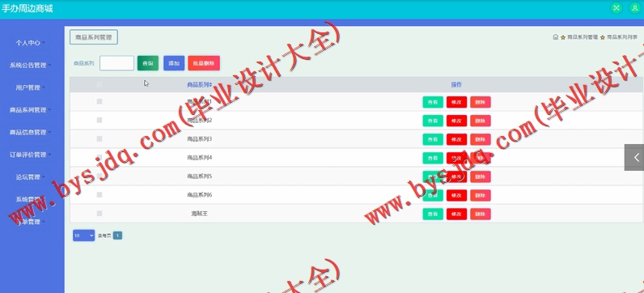This screenshot has height=293, width=644.
Task: Click 删除 for row 商品系列3
Action: pos(481,139)
